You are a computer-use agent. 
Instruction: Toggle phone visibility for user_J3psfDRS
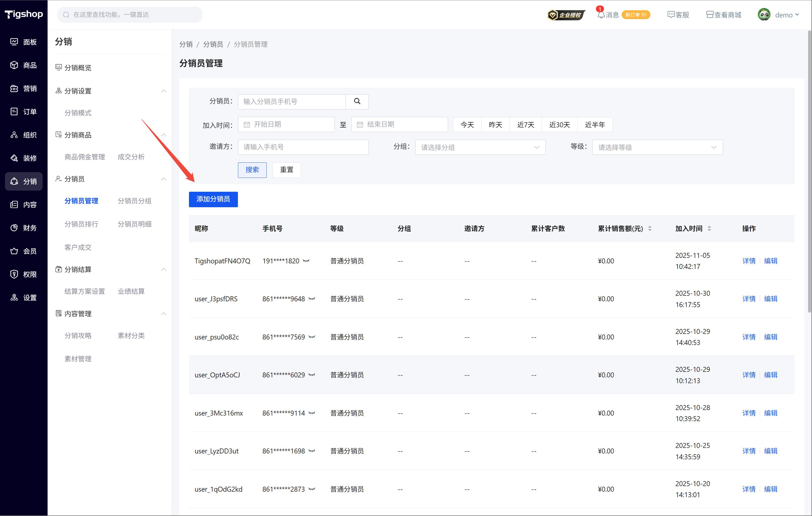click(x=312, y=299)
